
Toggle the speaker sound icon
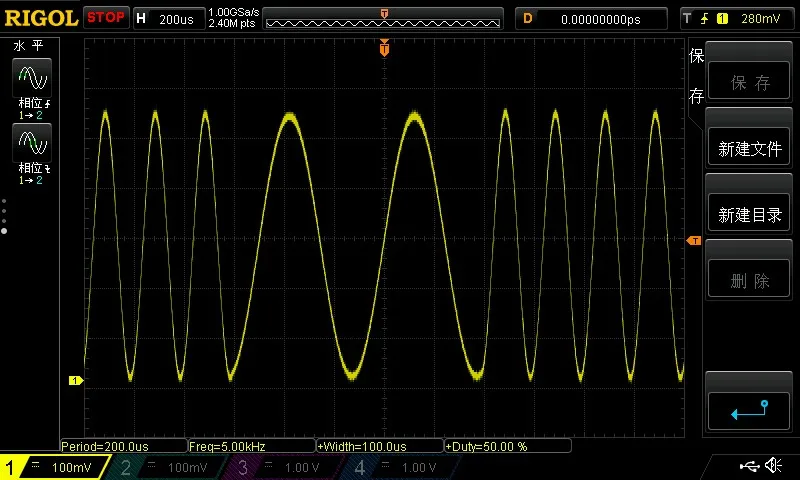point(774,465)
